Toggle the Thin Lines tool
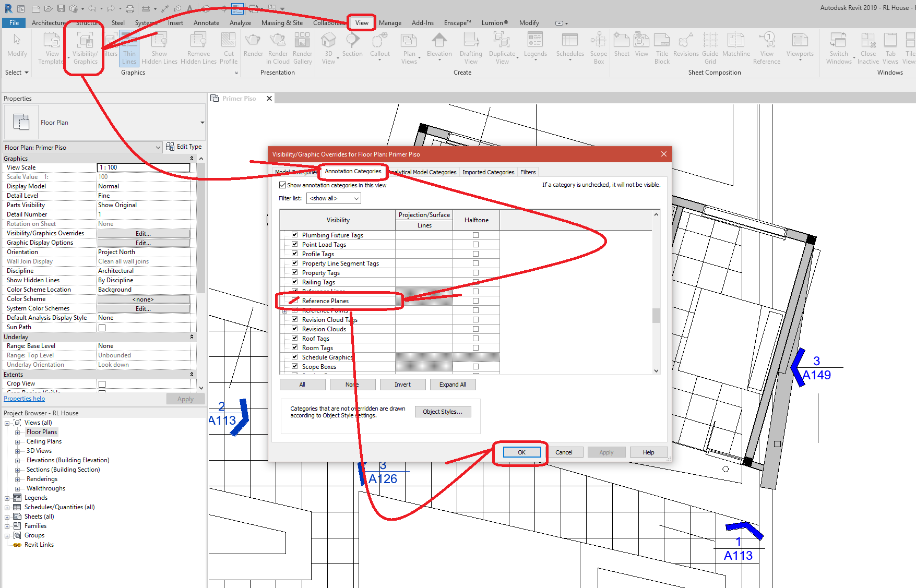This screenshot has height=588, width=916. point(129,48)
